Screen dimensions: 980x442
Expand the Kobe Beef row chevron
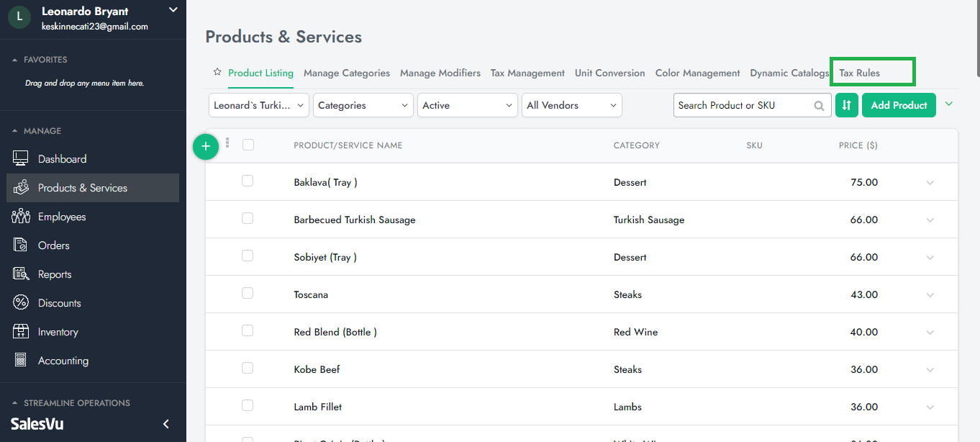tap(930, 370)
